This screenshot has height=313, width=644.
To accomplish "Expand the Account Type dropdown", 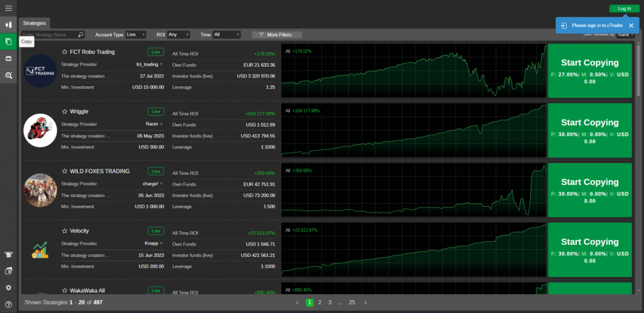I will point(135,35).
